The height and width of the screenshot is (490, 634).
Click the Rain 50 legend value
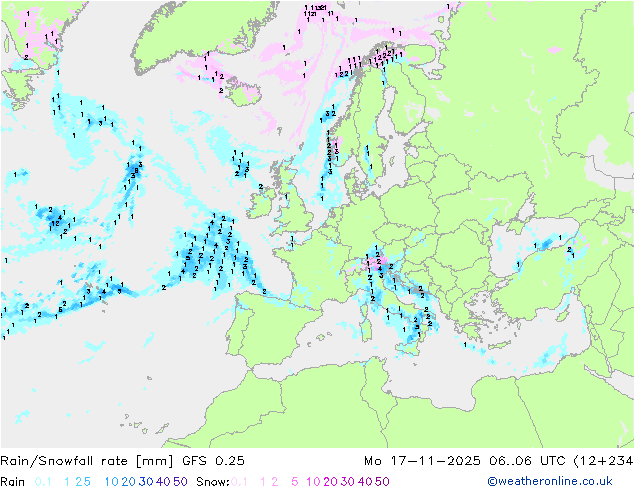point(180,482)
